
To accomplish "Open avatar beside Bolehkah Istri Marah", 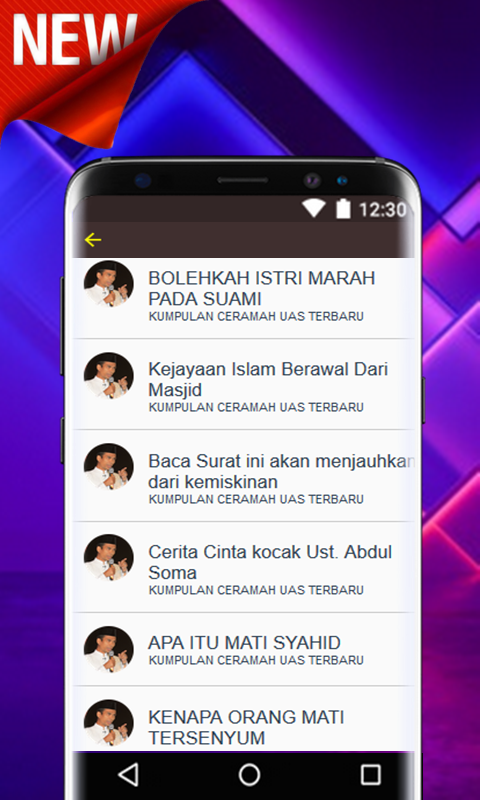I will click(x=109, y=285).
